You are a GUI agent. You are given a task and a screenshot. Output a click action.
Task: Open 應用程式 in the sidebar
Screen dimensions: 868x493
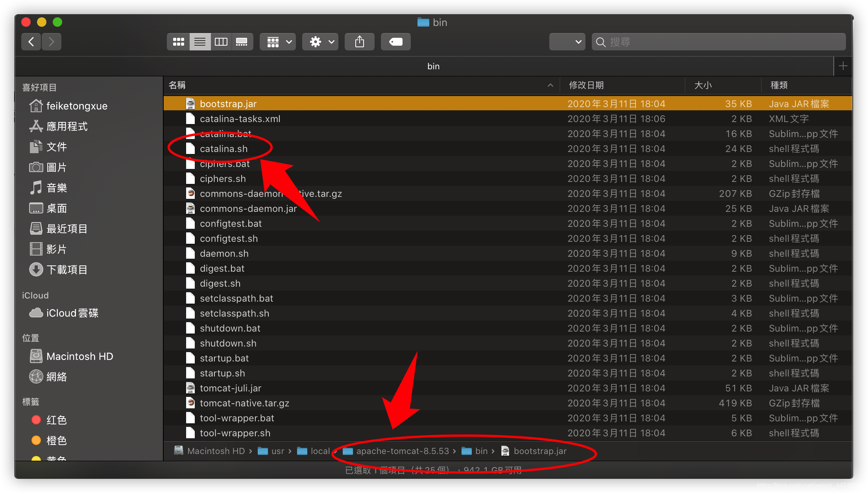pyautogui.click(x=58, y=126)
